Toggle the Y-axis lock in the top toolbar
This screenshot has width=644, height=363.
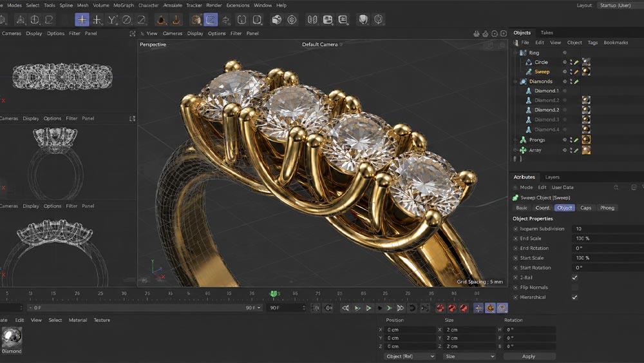(x=111, y=19)
